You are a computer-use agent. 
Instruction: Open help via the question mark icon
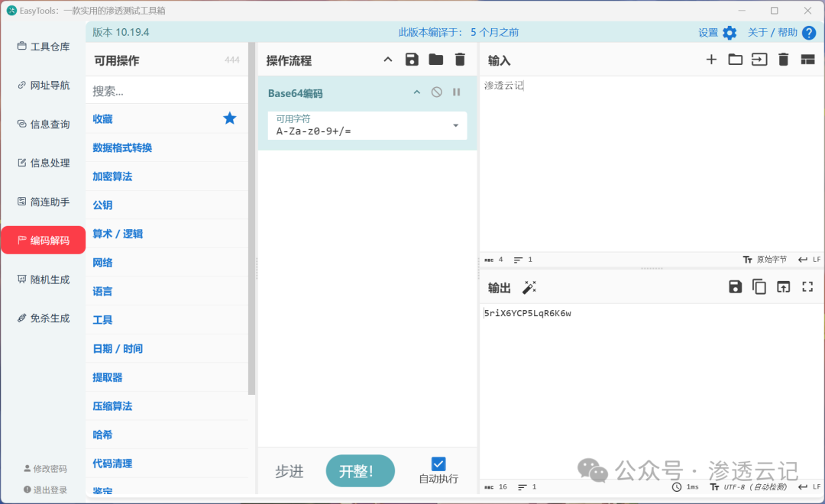pyautogui.click(x=809, y=33)
